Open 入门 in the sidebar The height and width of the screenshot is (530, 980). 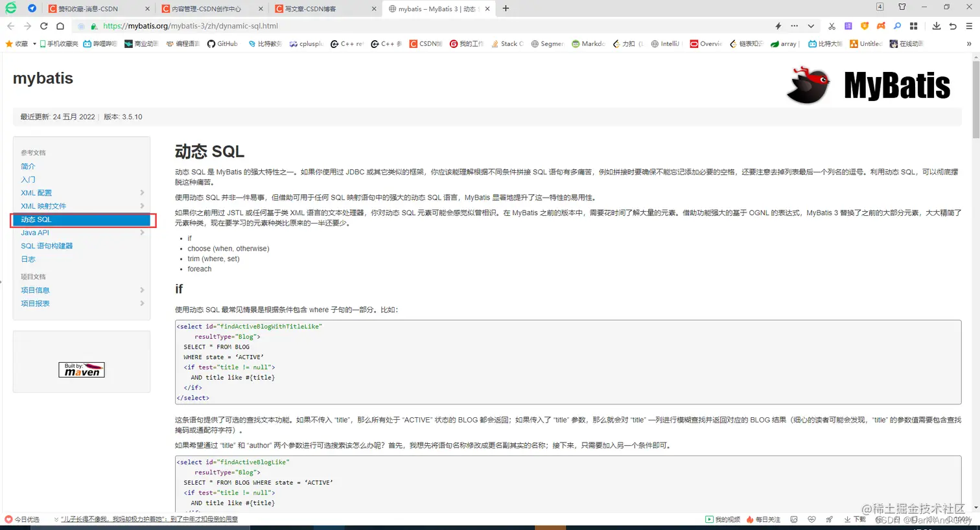28,179
